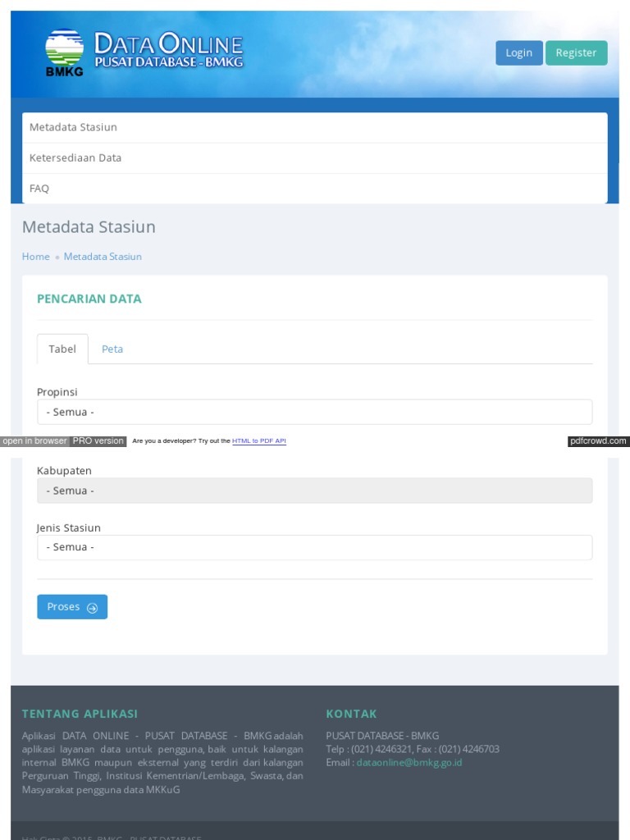Click Metadata Stasiun breadcrumb link
Viewport: 630px width, 840px height.
tap(103, 257)
